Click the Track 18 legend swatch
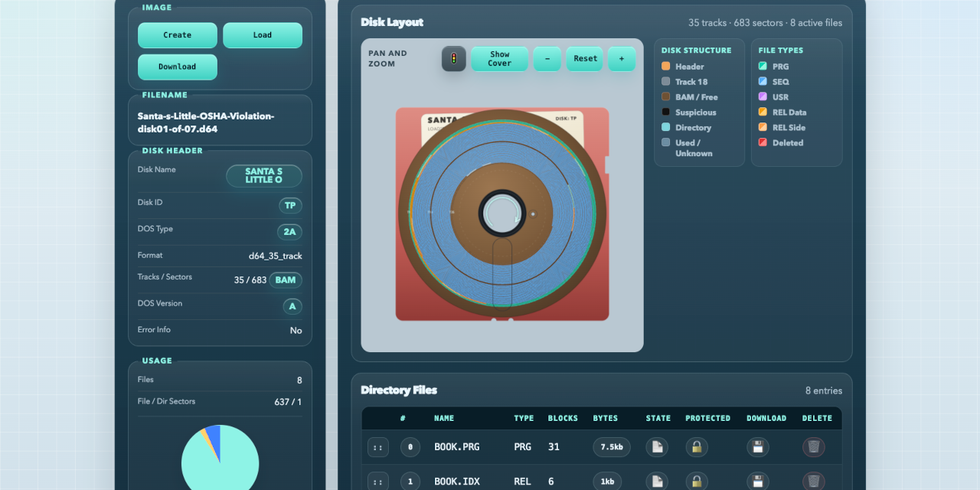This screenshot has height=490, width=980. pyautogui.click(x=666, y=82)
